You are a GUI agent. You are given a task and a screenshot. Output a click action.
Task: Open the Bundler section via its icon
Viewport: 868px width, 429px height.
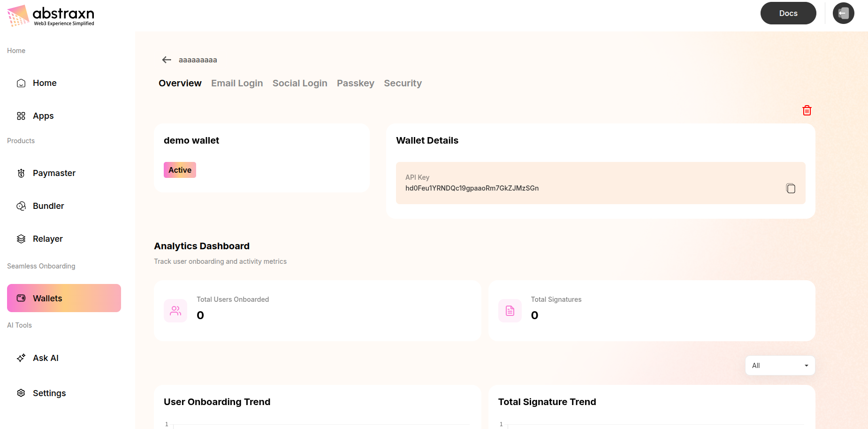tap(21, 206)
